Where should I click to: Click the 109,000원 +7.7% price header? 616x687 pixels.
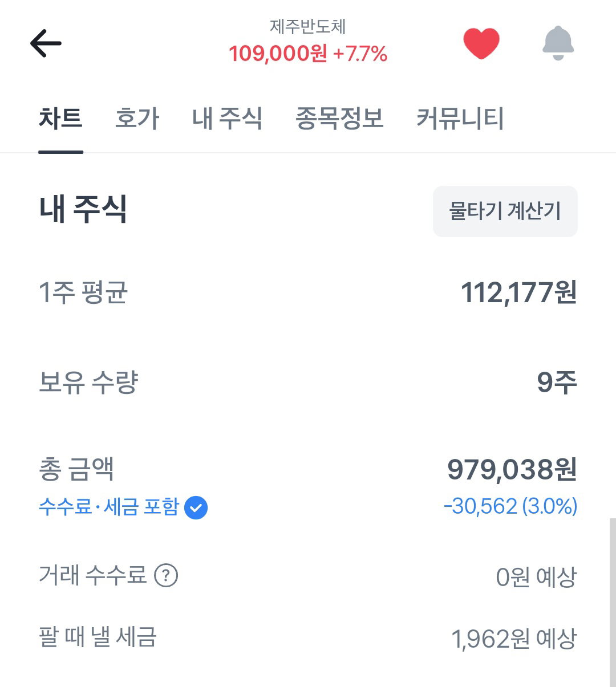(x=308, y=54)
